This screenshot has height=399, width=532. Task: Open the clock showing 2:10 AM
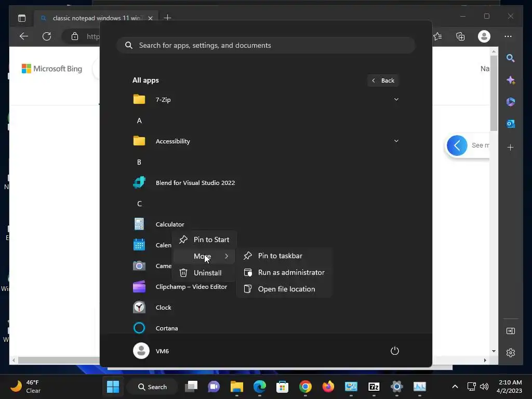coord(509,387)
